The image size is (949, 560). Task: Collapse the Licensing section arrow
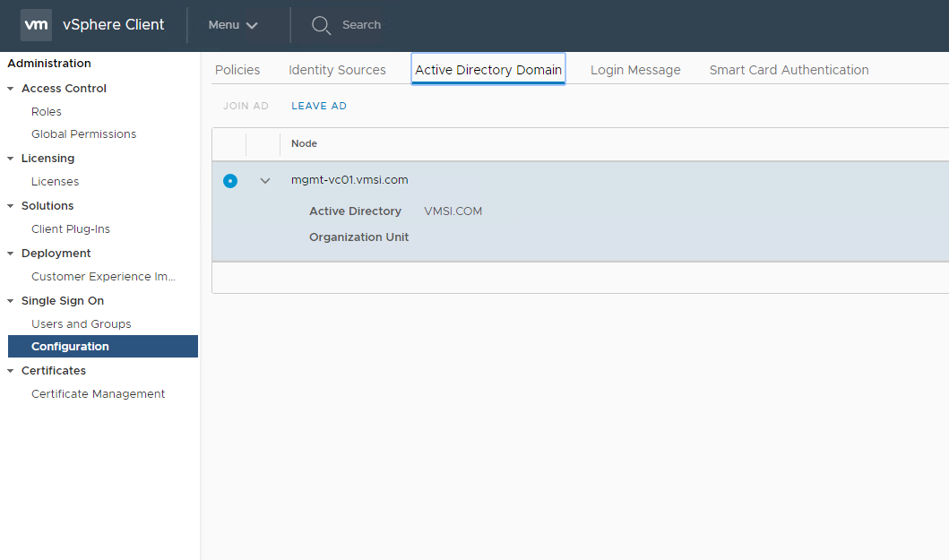11,159
